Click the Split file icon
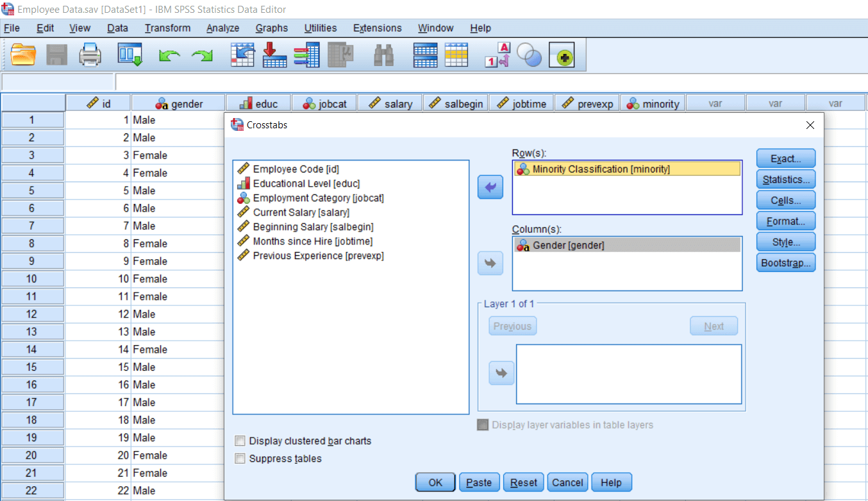868x501 pixels. pos(425,55)
